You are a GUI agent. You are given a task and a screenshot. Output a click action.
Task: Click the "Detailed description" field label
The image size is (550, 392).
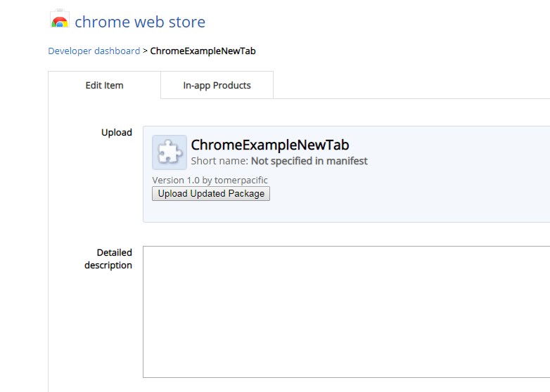(109, 259)
